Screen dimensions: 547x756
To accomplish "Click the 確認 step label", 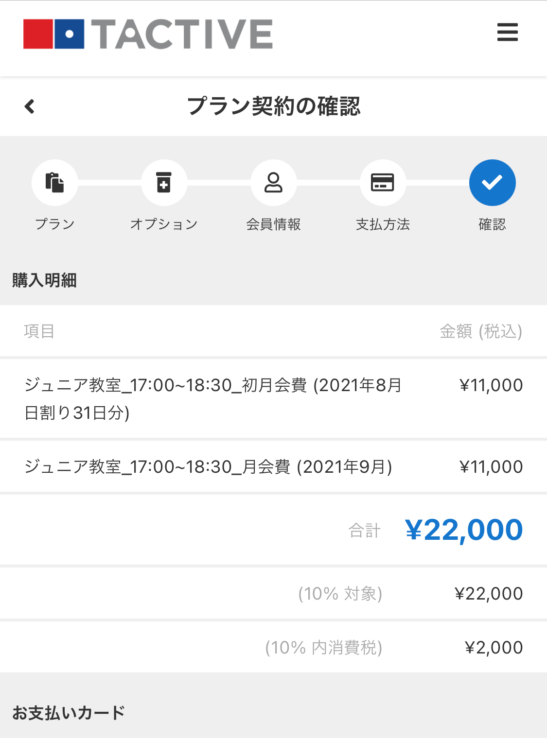I will coord(492,224).
